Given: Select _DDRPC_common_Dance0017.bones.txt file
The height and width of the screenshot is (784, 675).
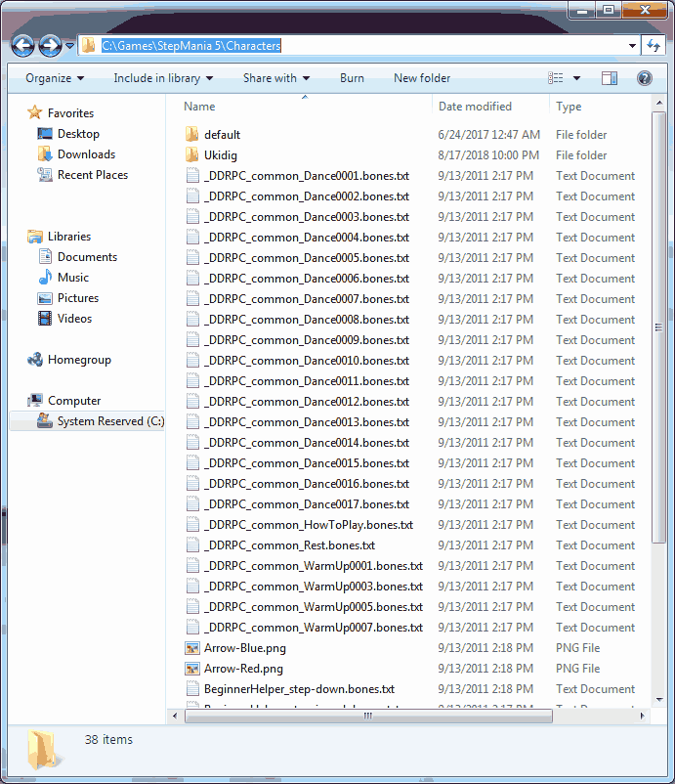Looking at the screenshot, I should pyautogui.click(x=307, y=504).
